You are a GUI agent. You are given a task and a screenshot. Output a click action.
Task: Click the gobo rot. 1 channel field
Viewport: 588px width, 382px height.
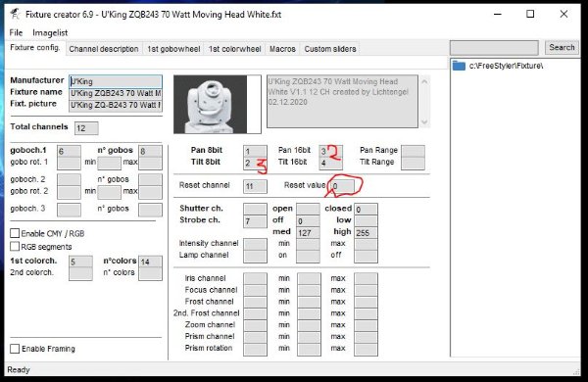69,163
